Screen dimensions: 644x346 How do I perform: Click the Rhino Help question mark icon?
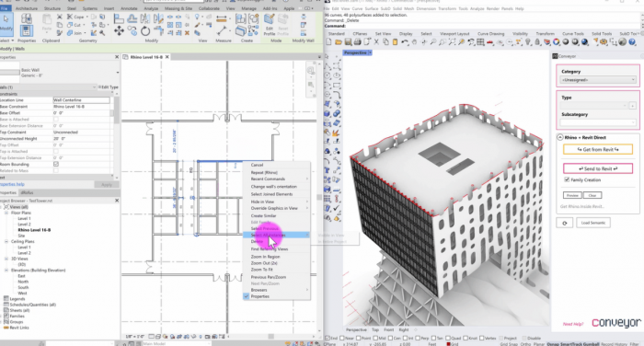tap(632, 42)
